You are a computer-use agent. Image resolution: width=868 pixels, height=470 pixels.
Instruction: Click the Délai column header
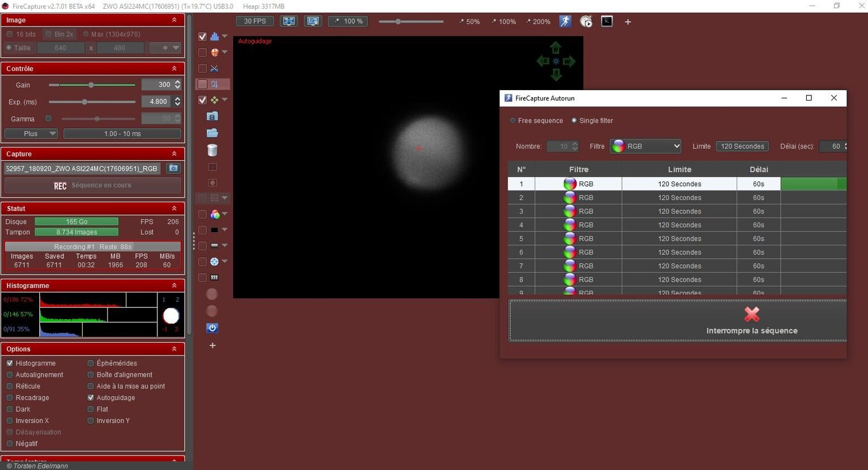(x=759, y=169)
